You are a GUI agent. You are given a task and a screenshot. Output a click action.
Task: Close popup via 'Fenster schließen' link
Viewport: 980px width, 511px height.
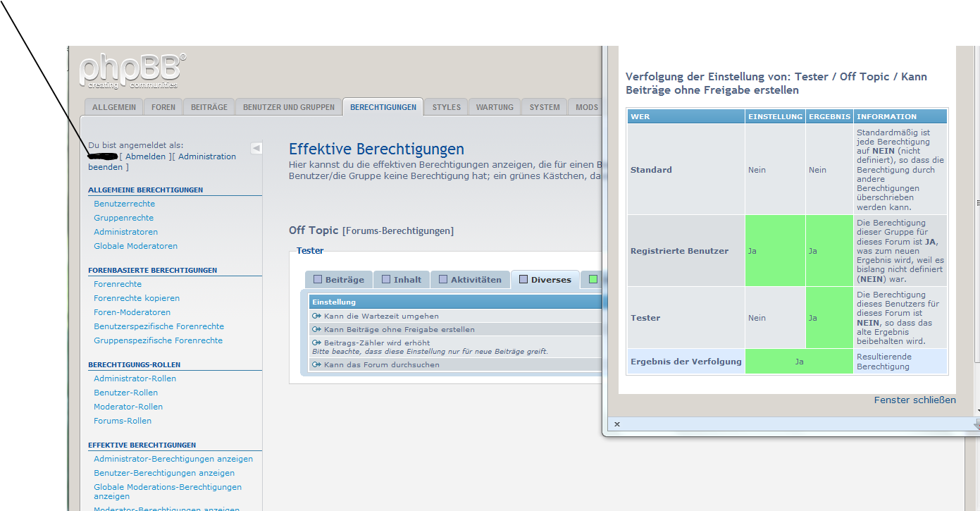click(914, 400)
